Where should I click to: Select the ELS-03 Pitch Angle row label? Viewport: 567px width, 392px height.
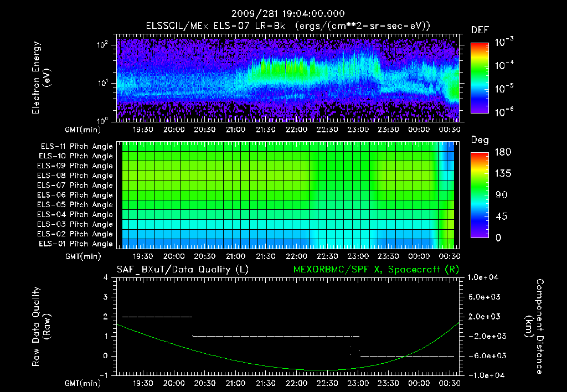coord(75,224)
